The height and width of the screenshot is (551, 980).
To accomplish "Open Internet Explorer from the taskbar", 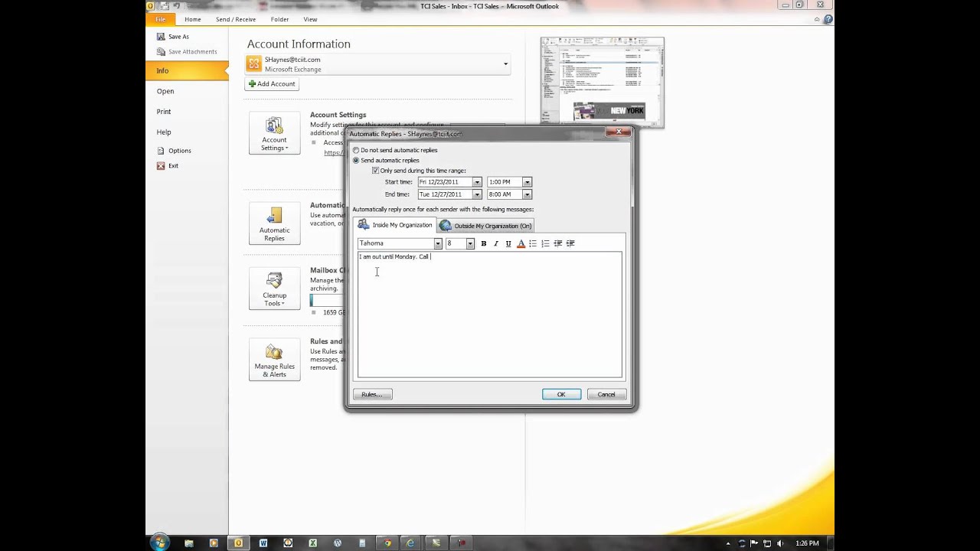I will 411,543.
